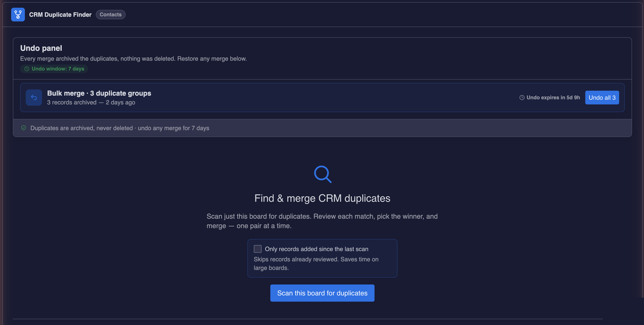Click the Bulk merge · 3 duplicate groups title
644x325 pixels.
coord(99,93)
